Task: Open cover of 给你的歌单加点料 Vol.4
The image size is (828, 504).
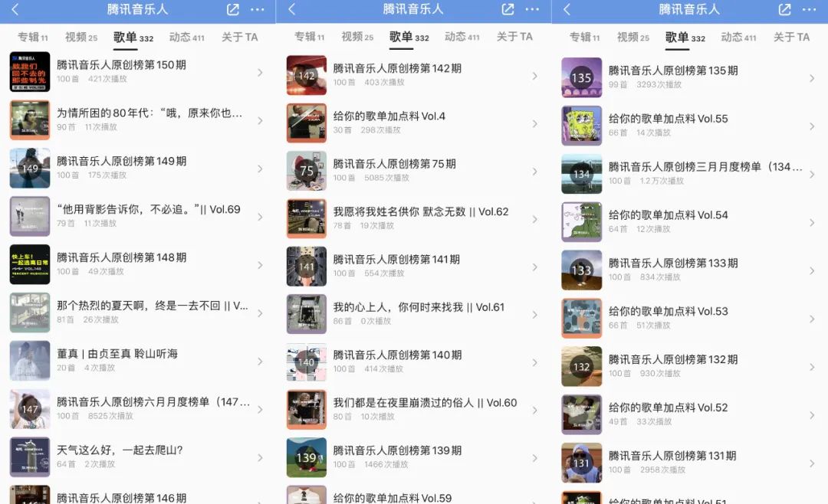Action: [x=306, y=123]
